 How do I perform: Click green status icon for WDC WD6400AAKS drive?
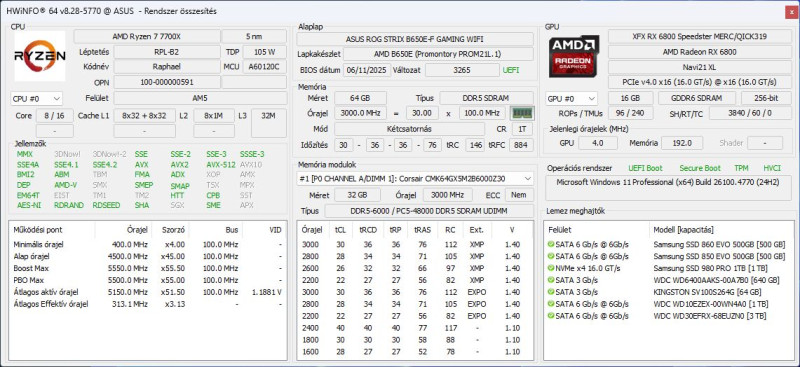point(551,280)
